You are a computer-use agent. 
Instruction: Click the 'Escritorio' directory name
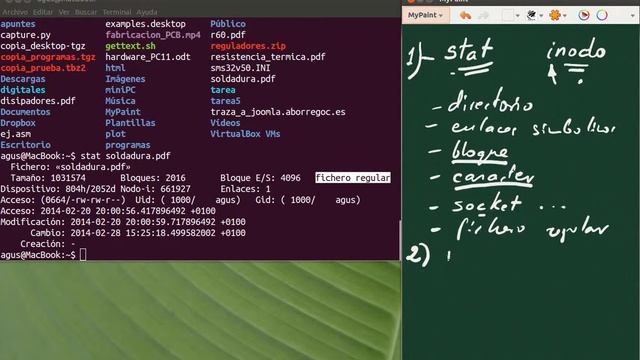point(26,145)
